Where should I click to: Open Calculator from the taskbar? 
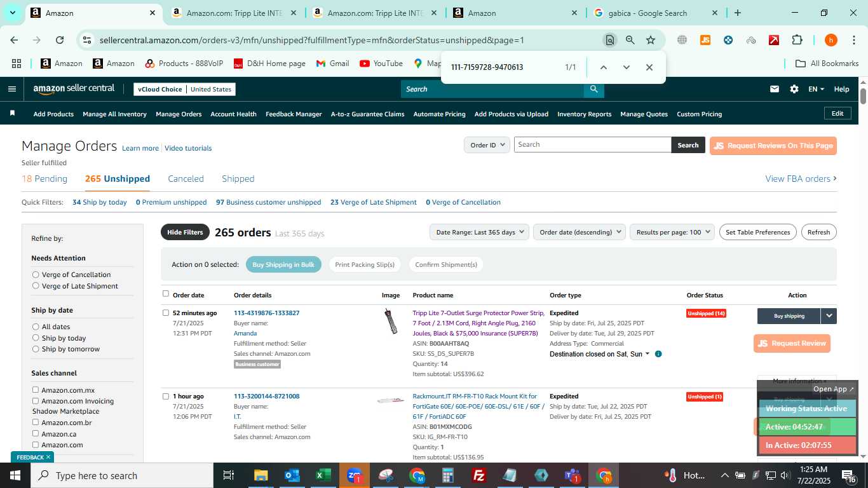448,475
